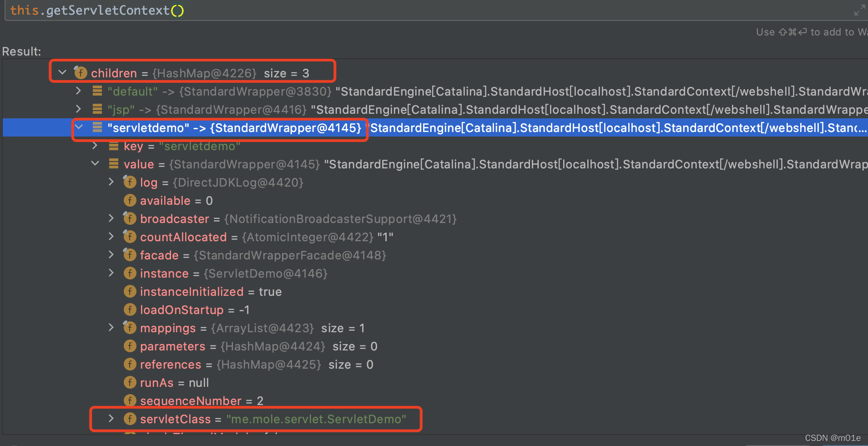
Task: Click the field icon for facade
Action: point(130,255)
